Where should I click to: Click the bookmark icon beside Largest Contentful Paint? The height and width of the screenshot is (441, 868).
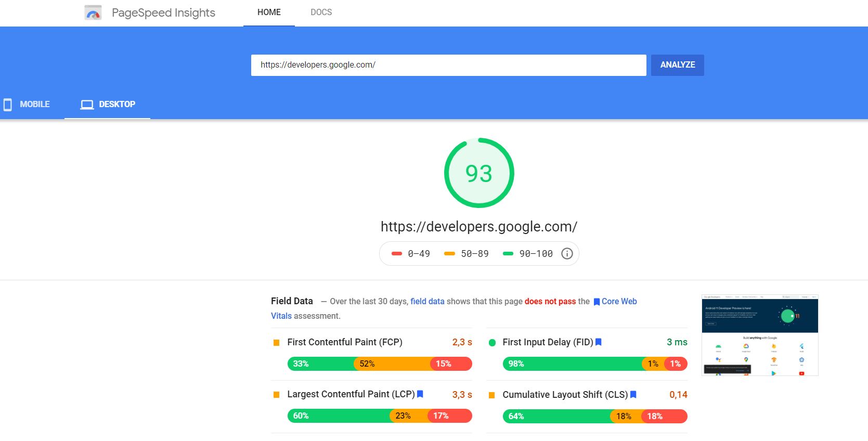coord(420,394)
